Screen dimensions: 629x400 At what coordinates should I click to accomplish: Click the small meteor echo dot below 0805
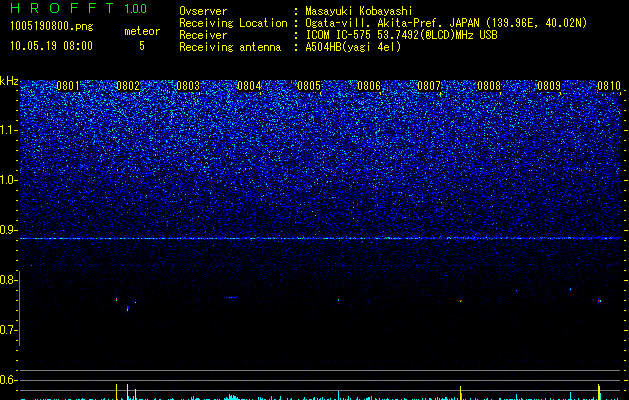click(x=339, y=300)
